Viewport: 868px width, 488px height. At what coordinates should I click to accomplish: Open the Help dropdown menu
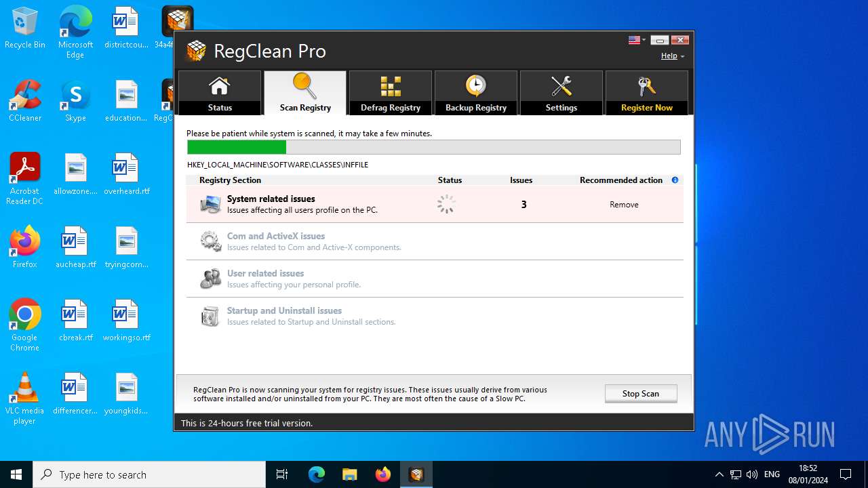pos(673,56)
